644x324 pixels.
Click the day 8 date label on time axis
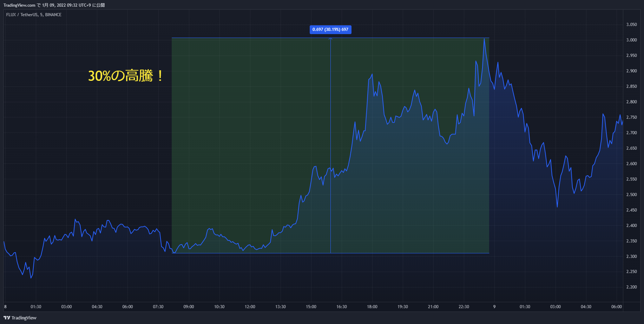click(x=5, y=307)
